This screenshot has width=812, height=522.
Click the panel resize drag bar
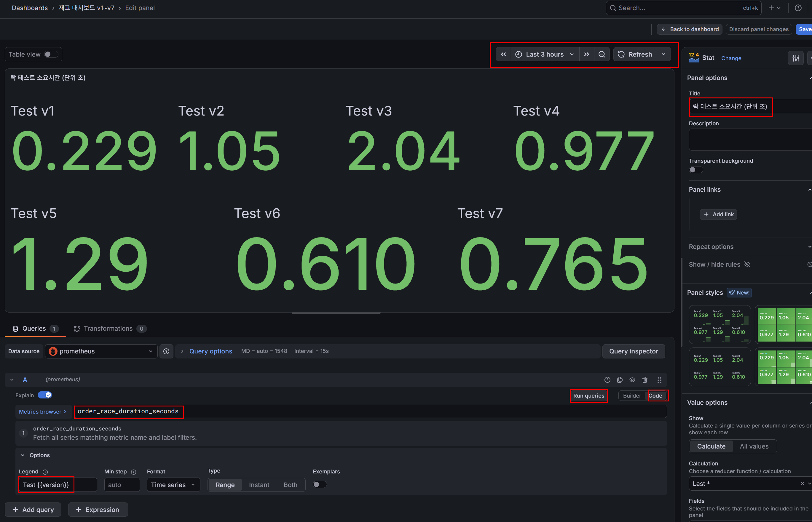336,313
